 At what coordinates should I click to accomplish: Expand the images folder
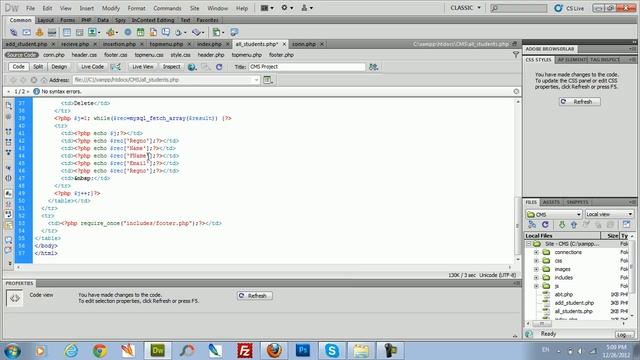pyautogui.click(x=536, y=269)
